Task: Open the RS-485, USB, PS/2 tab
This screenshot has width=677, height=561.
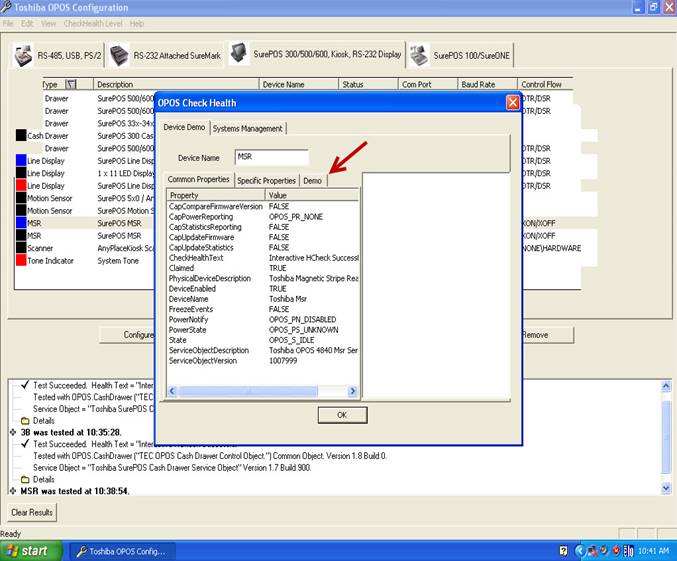Action: tap(63, 56)
